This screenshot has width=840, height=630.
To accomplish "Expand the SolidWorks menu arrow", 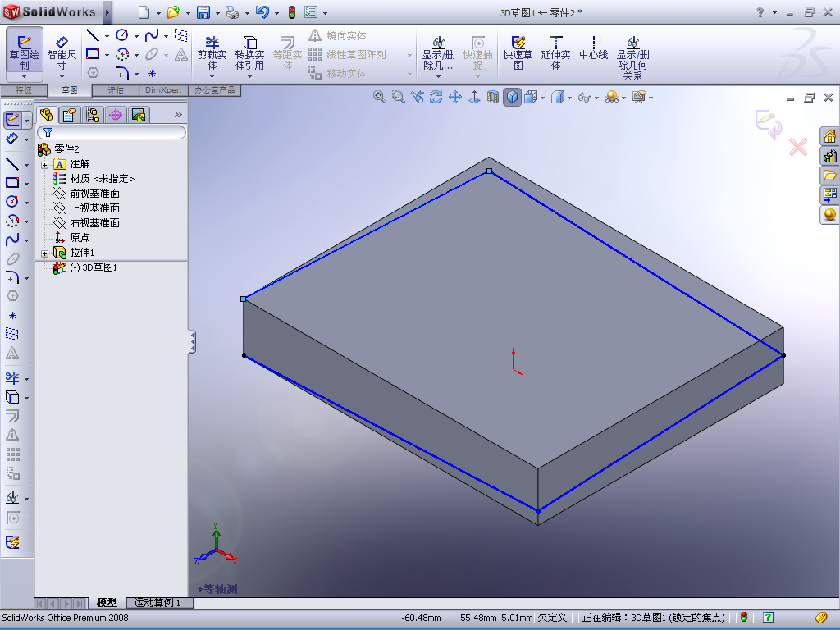I will [x=107, y=12].
